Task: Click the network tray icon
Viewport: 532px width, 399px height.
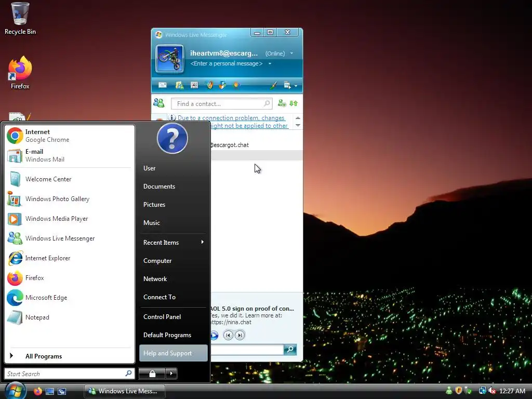Action: pyautogui.click(x=482, y=391)
